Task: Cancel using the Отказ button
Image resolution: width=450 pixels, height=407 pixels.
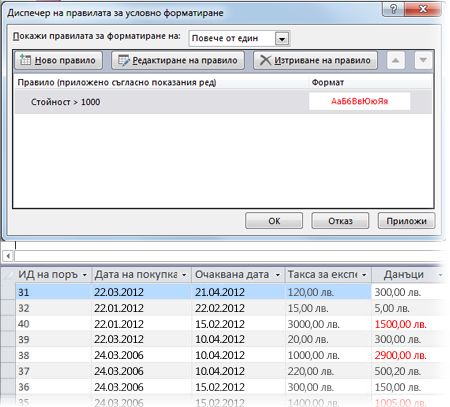Action: coord(340,221)
